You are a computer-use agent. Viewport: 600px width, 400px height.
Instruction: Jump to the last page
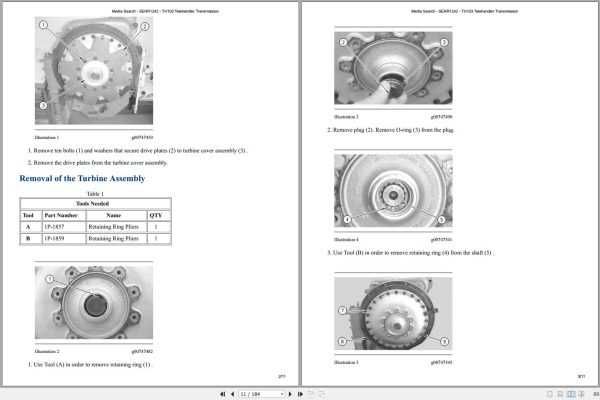300,394
